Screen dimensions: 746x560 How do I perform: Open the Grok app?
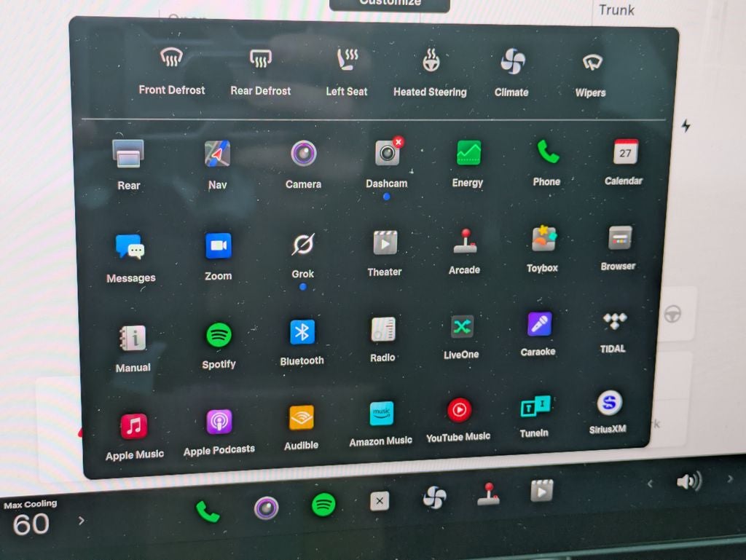[303, 255]
